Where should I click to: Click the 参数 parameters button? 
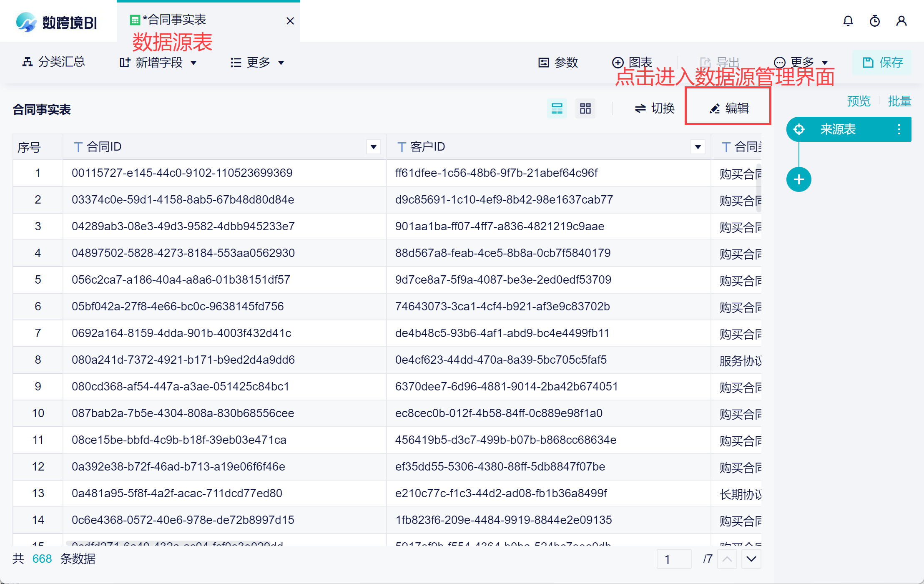[x=558, y=63]
